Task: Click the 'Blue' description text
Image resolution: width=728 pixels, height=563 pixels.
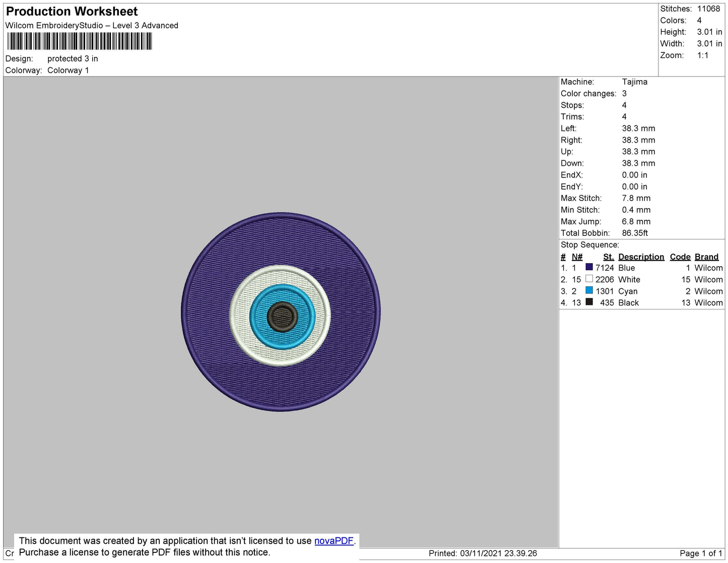Action: pos(626,268)
